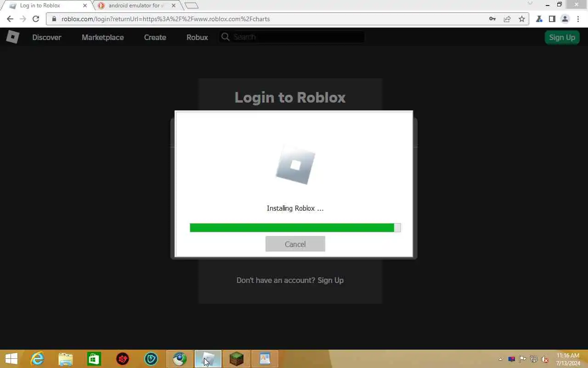Click the 'Installing Roblox ...' status text
Screen dimensions: 588x368
295,208
